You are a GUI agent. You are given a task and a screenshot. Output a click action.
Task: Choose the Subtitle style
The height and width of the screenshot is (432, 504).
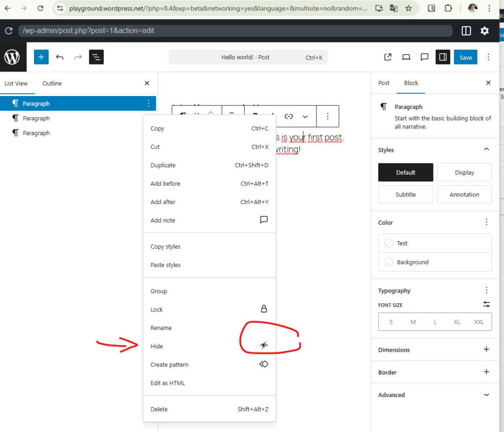coord(405,194)
